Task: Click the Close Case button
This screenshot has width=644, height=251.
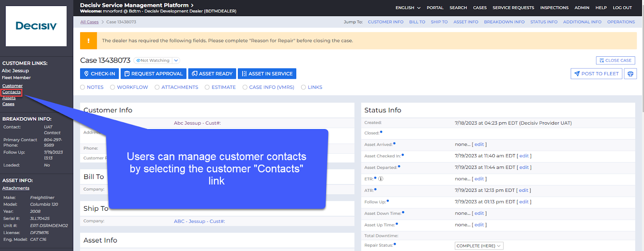Action: (615, 60)
